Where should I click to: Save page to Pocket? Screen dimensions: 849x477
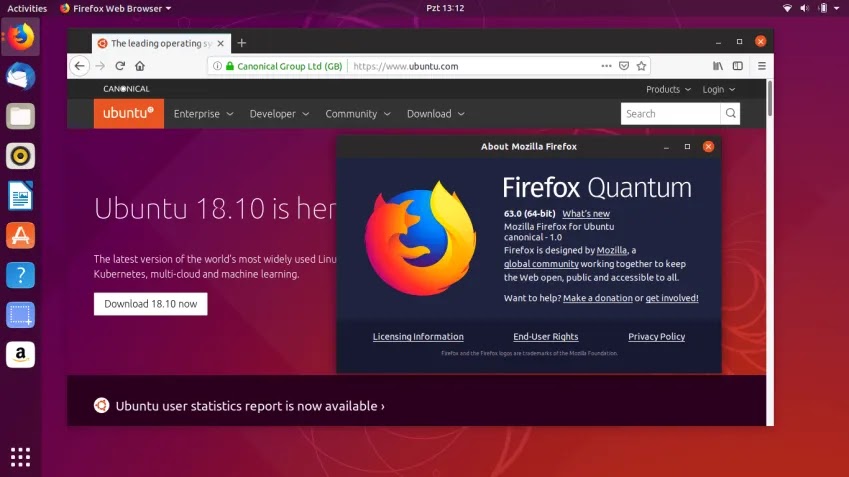coord(624,66)
